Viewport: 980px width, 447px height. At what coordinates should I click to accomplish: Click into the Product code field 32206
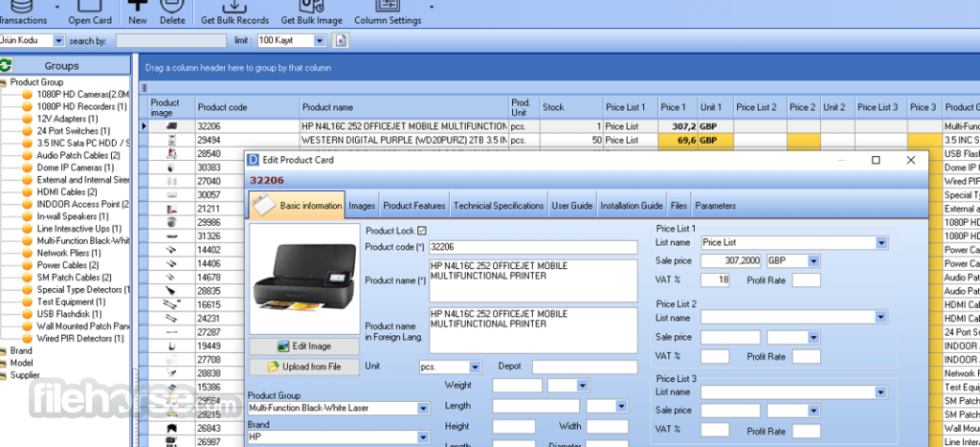point(533,247)
